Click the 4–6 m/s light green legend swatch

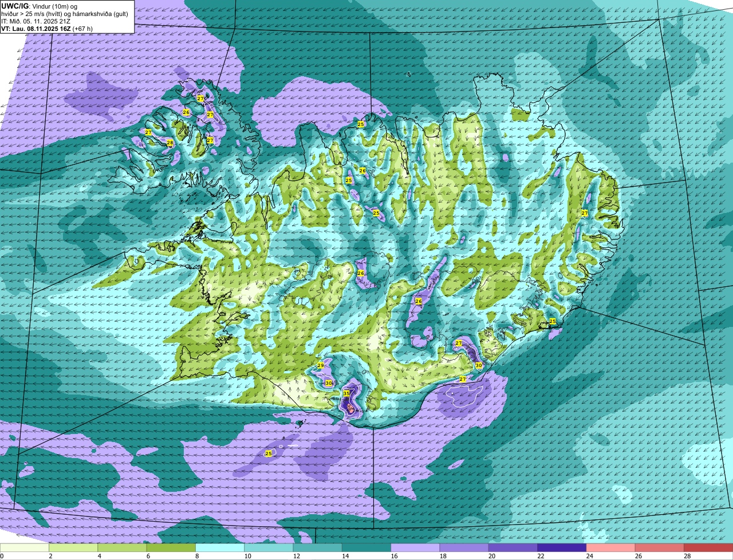[122, 548]
